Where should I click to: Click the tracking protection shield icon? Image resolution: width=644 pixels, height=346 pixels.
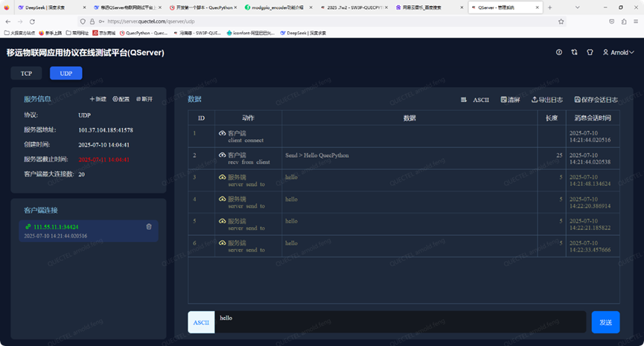[83, 22]
